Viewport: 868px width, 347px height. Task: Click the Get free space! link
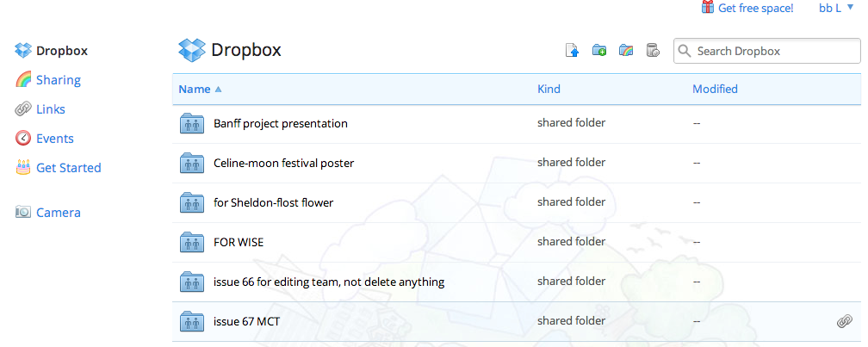pos(755,8)
